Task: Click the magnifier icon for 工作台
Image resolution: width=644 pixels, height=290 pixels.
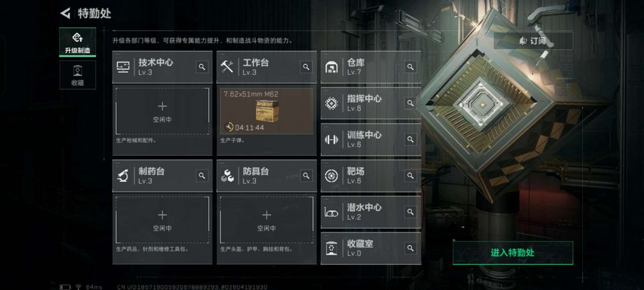Action: click(x=306, y=67)
